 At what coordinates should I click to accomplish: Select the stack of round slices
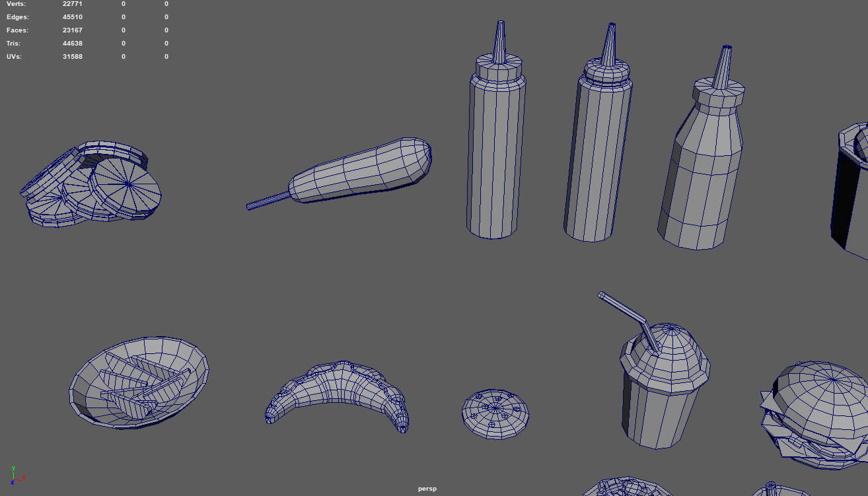coord(92,185)
